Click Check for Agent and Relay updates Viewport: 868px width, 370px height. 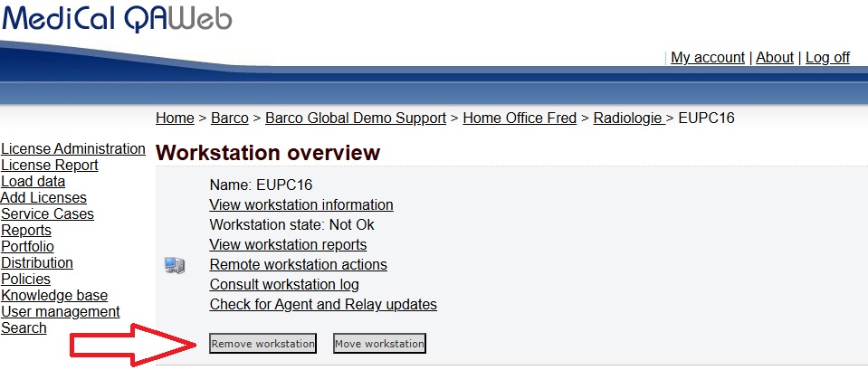tap(323, 304)
